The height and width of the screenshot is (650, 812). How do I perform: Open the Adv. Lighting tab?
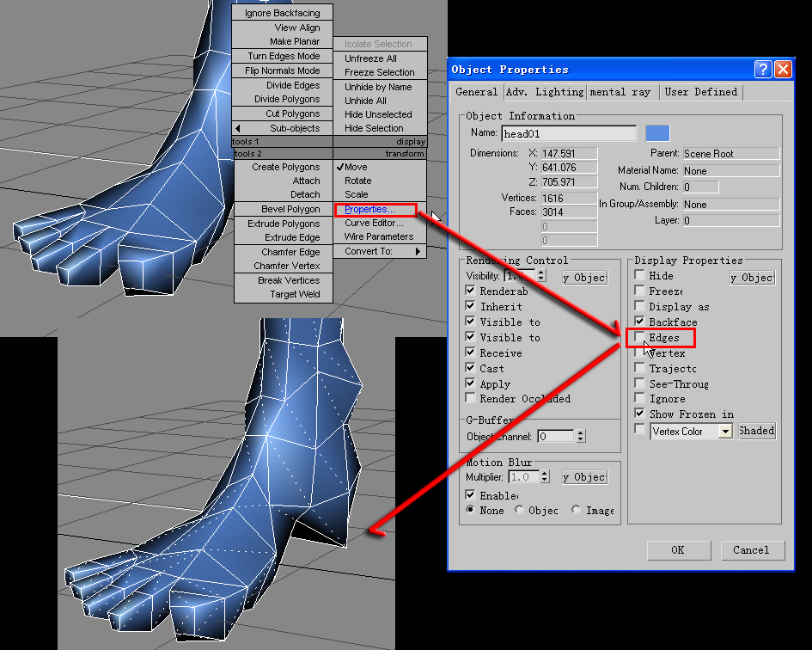tap(544, 92)
